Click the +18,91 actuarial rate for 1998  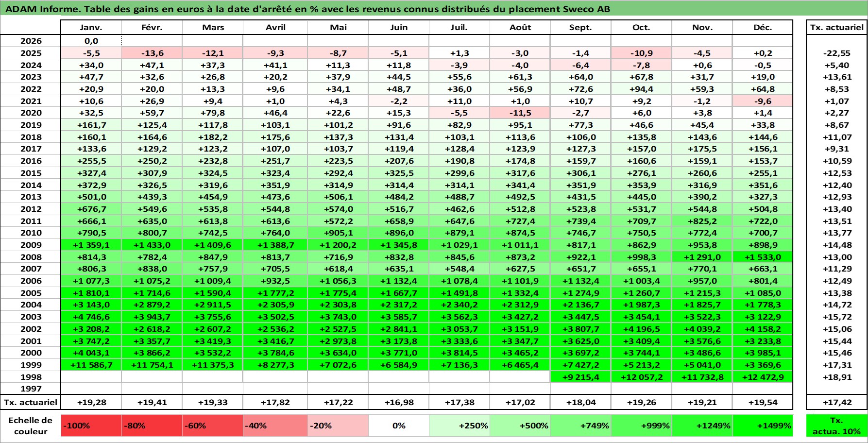coord(836,377)
